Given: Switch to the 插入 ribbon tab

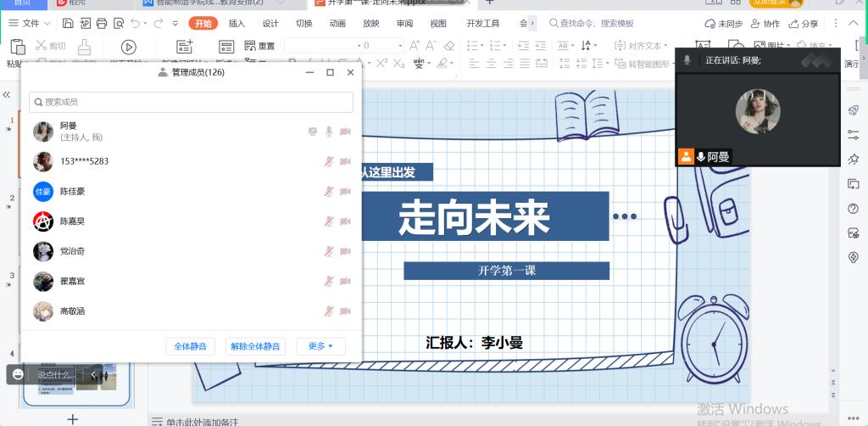Looking at the screenshot, I should (x=237, y=24).
